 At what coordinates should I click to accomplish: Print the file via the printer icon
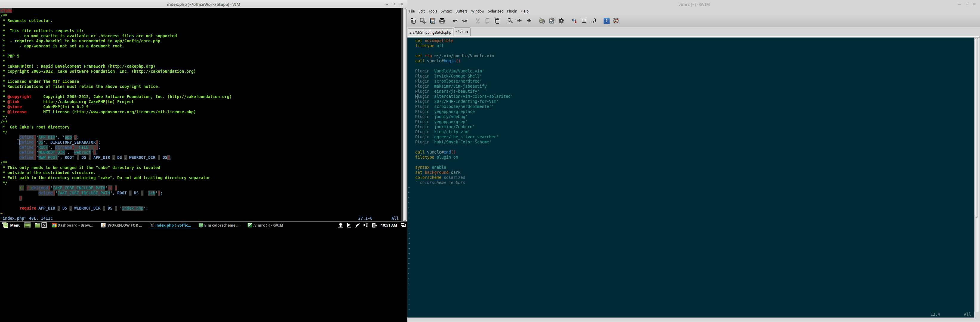[442, 21]
